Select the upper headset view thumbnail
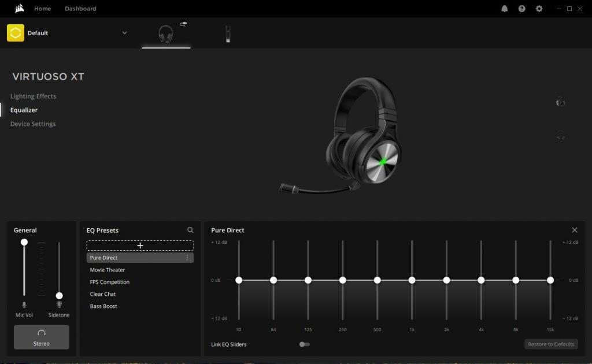The image size is (592, 364). (x=561, y=102)
